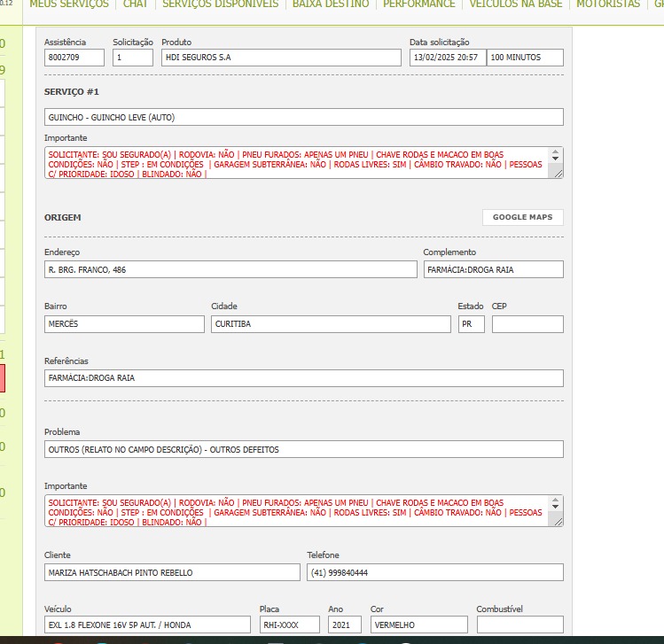This screenshot has height=644, width=664.
Task: Click the Cliente name field
Action: click(x=172, y=572)
